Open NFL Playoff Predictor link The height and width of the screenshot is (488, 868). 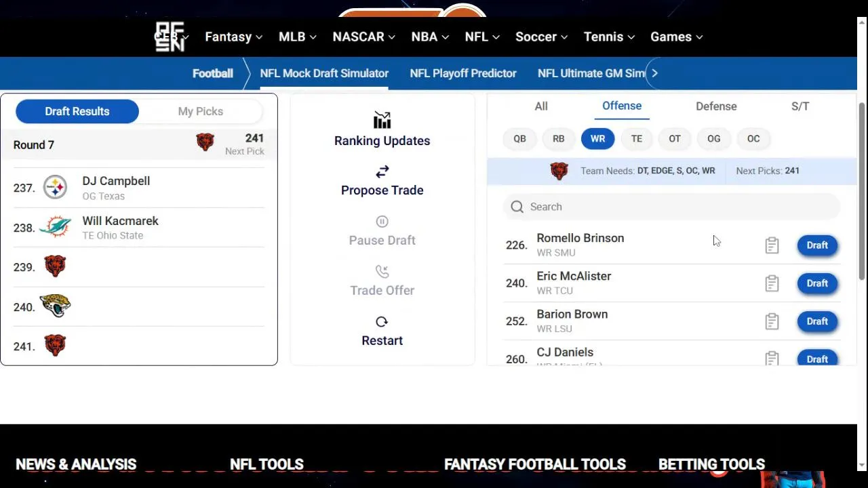point(463,73)
